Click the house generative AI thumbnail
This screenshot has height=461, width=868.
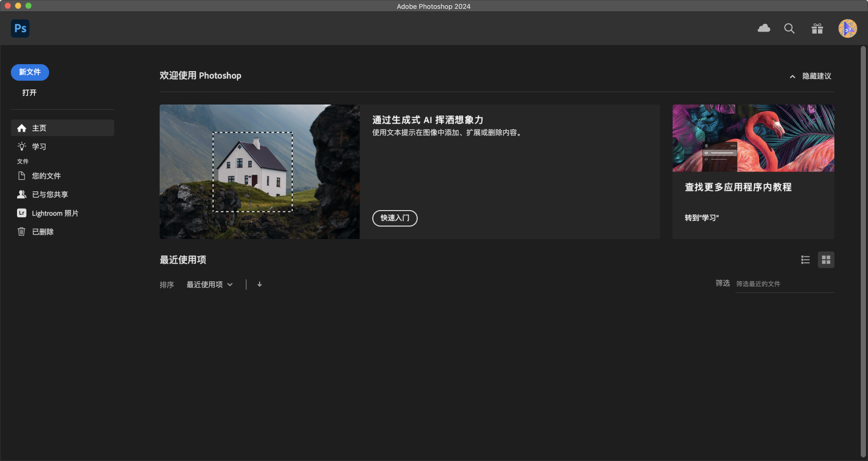260,171
